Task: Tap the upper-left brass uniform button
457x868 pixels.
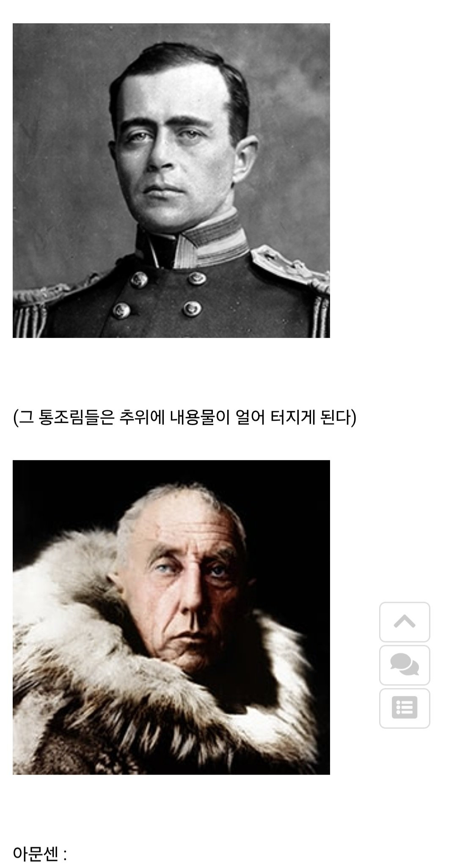Action: coord(138,279)
